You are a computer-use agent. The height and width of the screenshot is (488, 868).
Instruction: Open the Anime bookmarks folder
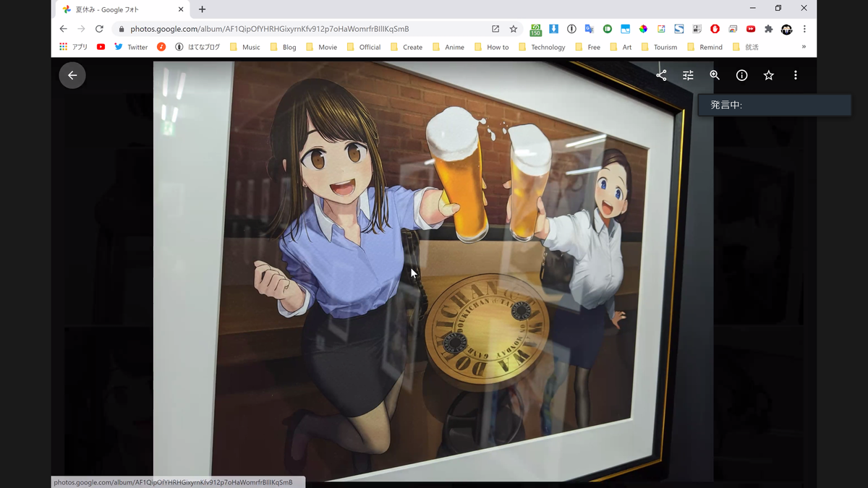click(448, 47)
